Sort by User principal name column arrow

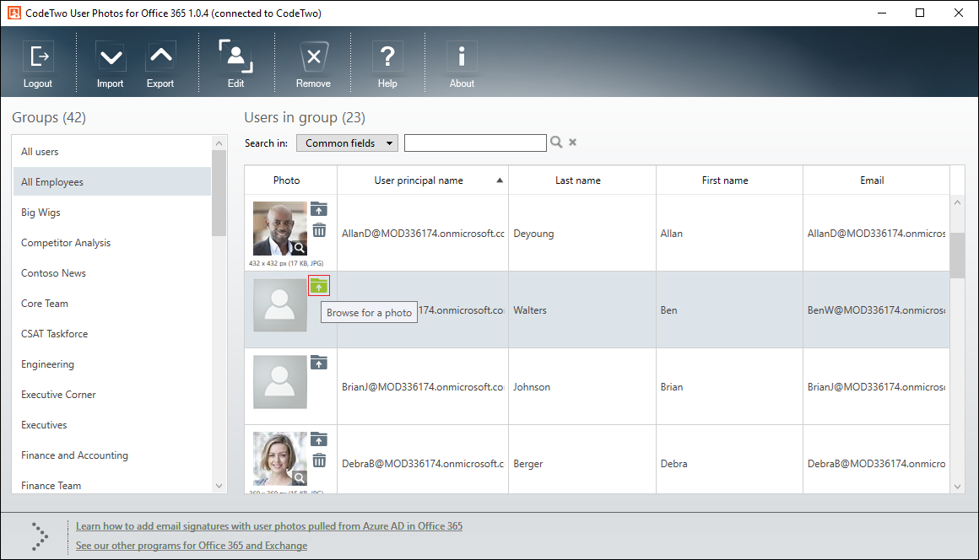[x=500, y=180]
